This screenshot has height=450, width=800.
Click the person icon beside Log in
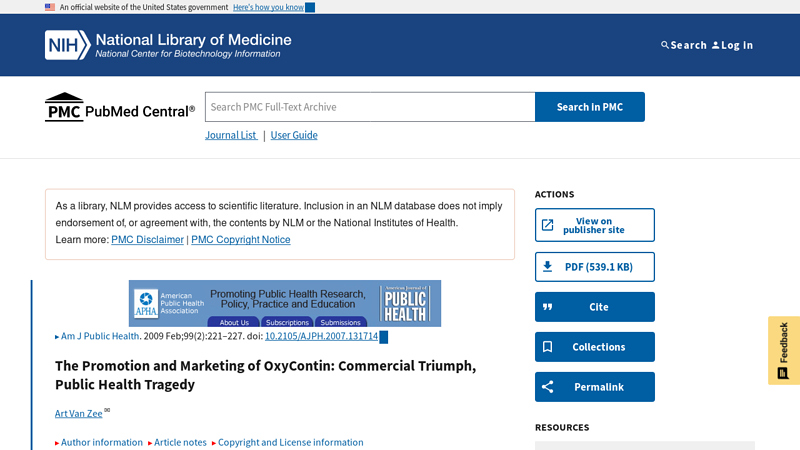(715, 45)
